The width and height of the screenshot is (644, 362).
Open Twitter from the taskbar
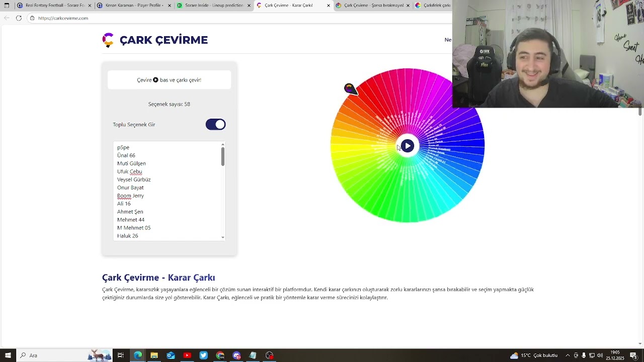(x=203, y=355)
